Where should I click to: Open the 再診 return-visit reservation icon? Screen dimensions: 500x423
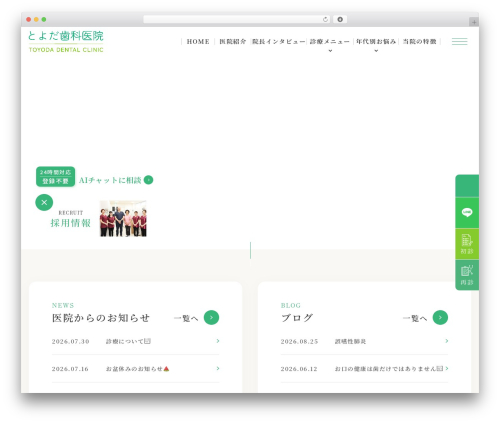click(x=467, y=275)
